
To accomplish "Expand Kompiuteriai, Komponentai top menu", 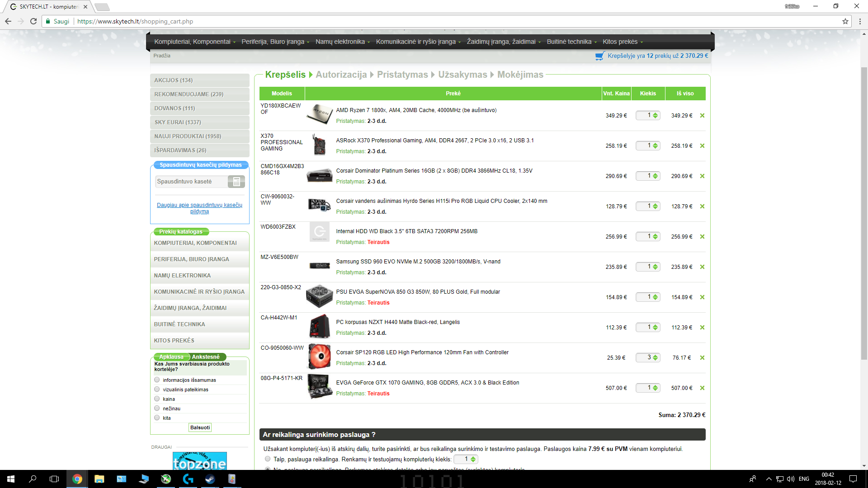I will click(195, 42).
